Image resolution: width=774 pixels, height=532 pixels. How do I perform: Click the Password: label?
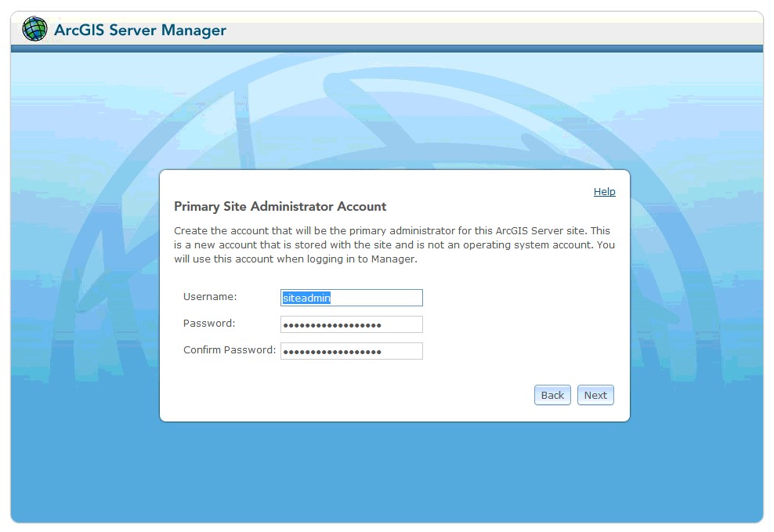tap(209, 324)
